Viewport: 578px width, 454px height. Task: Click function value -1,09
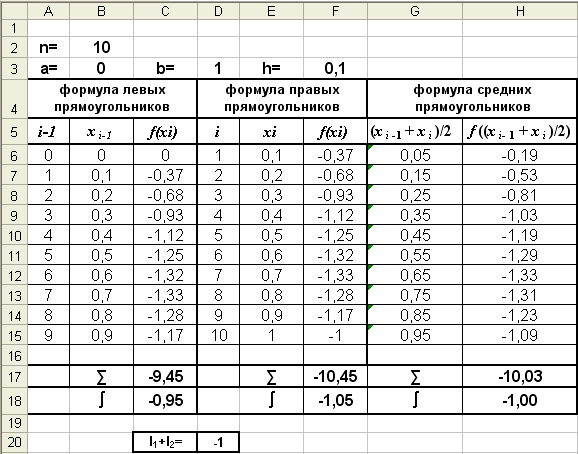(520, 335)
